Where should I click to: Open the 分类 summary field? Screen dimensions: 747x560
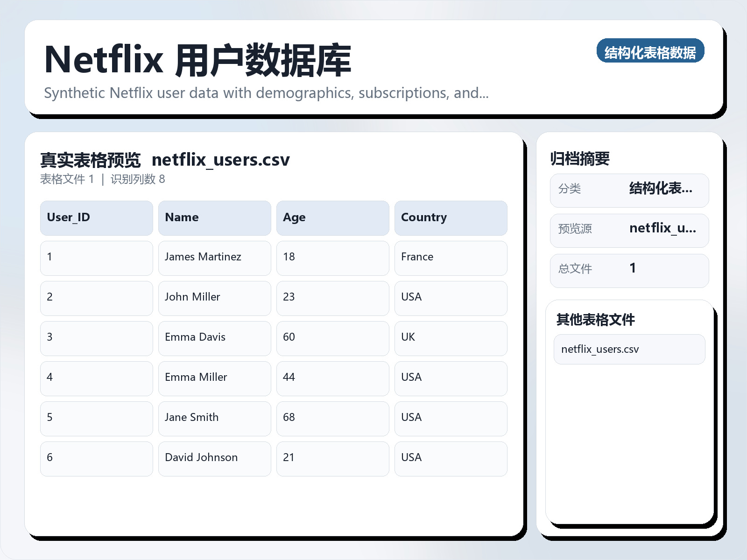point(629,190)
